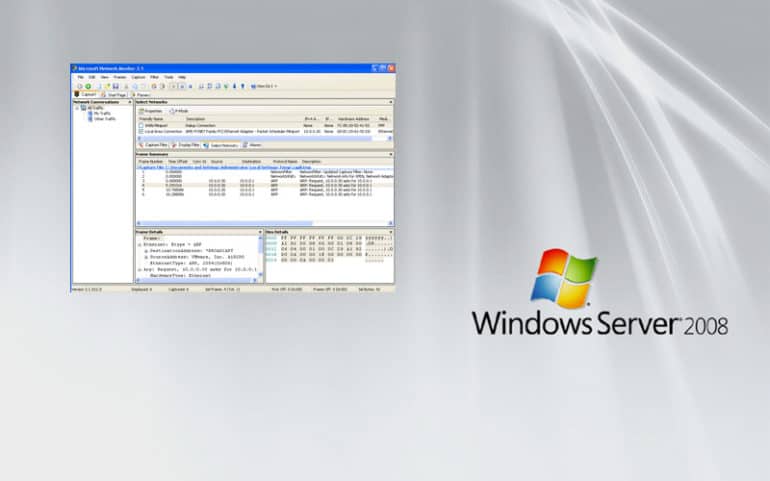Switch to the Select Networks tab
Screen dimensions: 770x481
coord(221,145)
